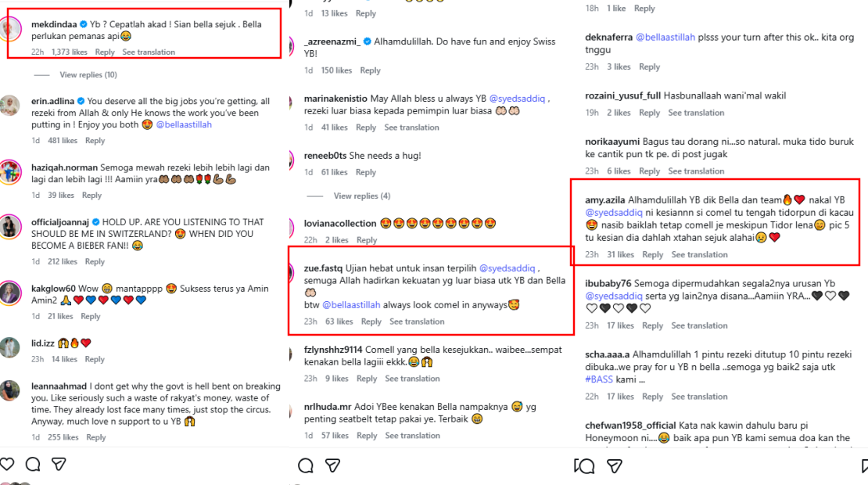
Task: Reply to erin.adlina's comment
Action: 95,141
